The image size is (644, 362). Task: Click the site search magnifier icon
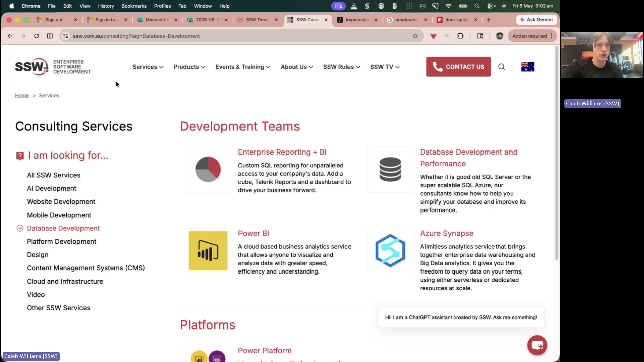502,67
